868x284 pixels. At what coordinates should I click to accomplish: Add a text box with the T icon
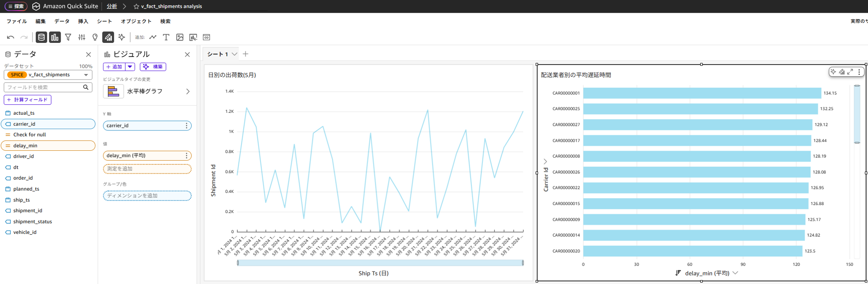pyautogui.click(x=166, y=37)
